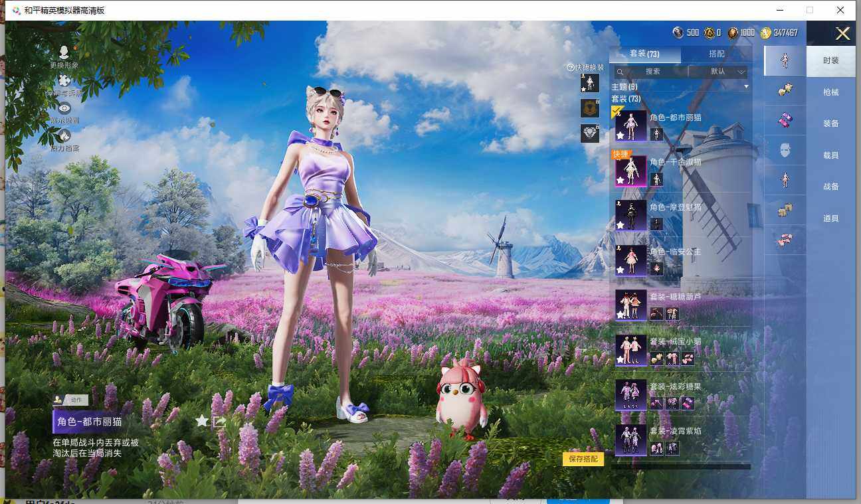Select the face mask category icon
This screenshot has width=861, height=504.
pos(785,150)
